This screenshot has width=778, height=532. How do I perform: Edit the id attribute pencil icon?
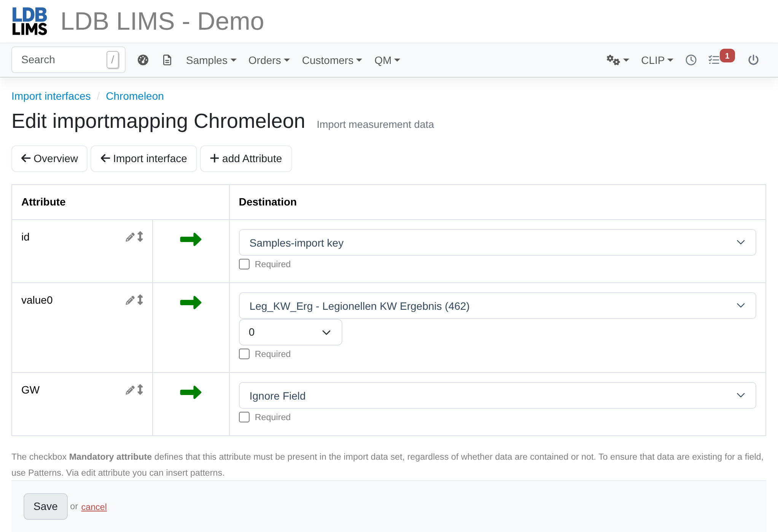[x=130, y=237]
